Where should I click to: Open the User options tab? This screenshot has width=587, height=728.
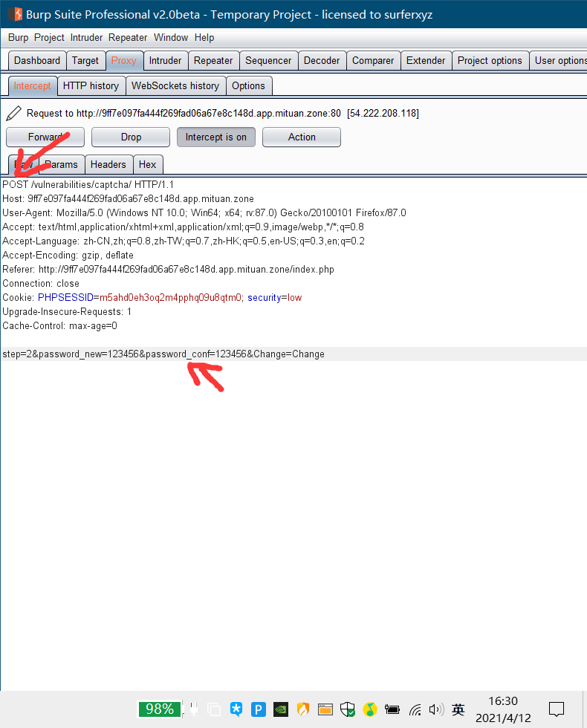[x=559, y=60]
